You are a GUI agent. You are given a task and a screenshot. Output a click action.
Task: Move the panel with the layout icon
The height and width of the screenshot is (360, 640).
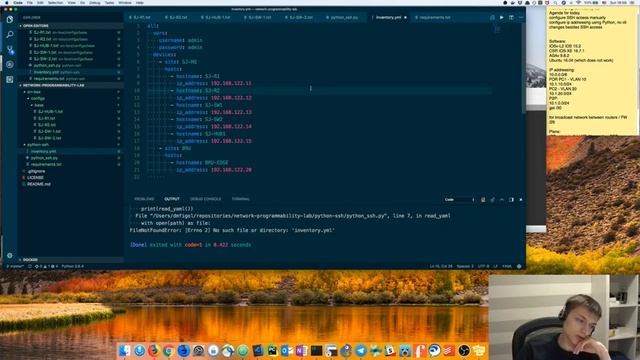pyautogui.click(x=511, y=200)
